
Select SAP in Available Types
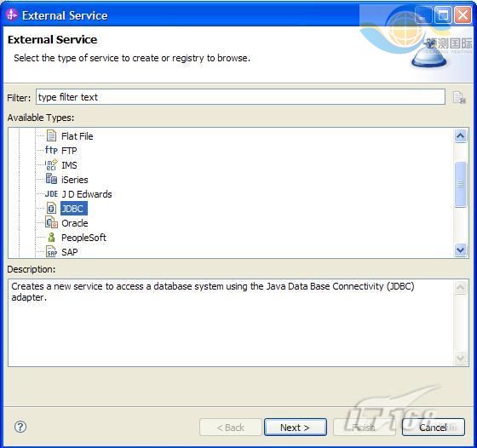click(69, 252)
